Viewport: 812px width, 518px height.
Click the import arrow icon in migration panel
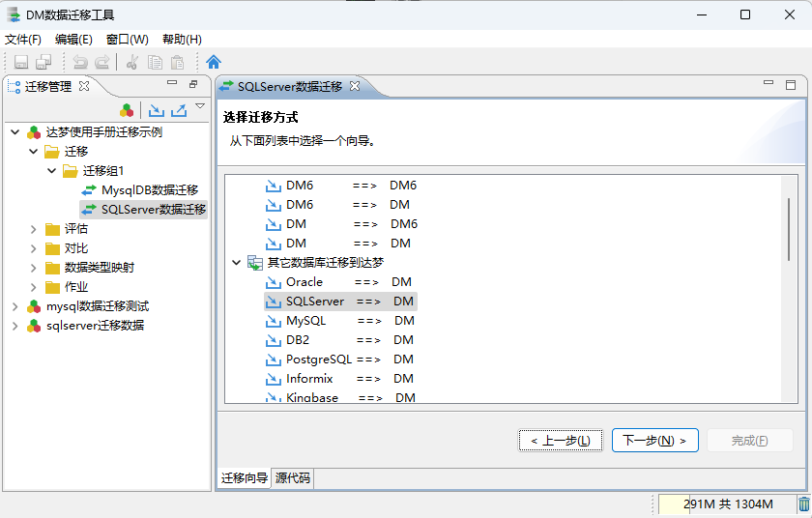point(156,110)
